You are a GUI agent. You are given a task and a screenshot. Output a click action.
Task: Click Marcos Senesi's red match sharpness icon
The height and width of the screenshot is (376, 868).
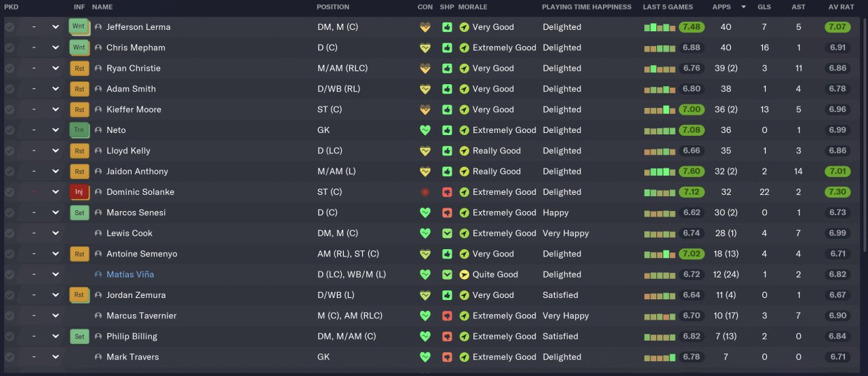coord(447,212)
